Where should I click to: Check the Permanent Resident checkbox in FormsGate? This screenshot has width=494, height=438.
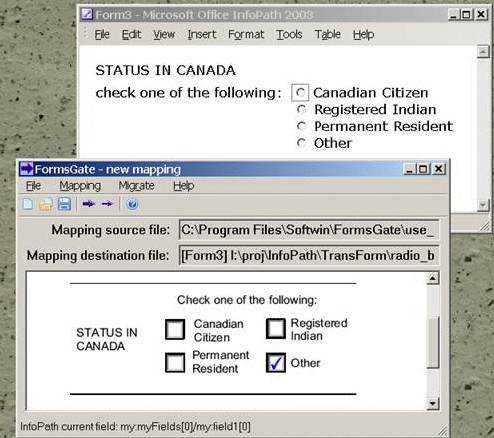pos(175,362)
